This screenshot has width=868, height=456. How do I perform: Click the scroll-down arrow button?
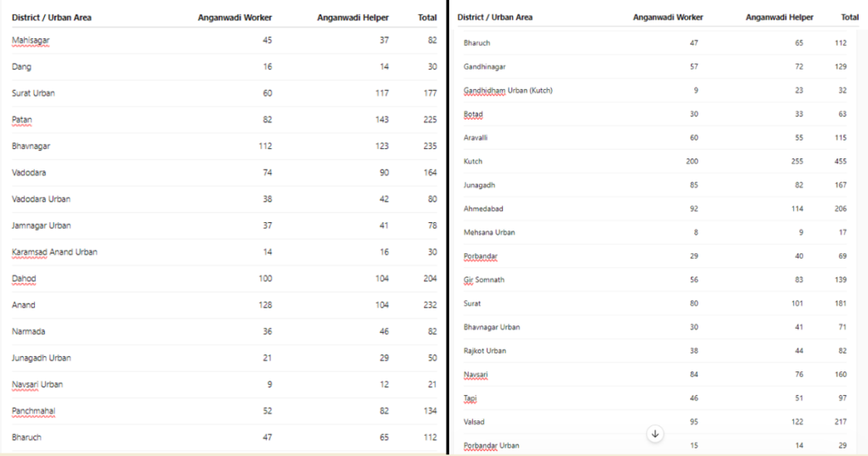pyautogui.click(x=655, y=434)
